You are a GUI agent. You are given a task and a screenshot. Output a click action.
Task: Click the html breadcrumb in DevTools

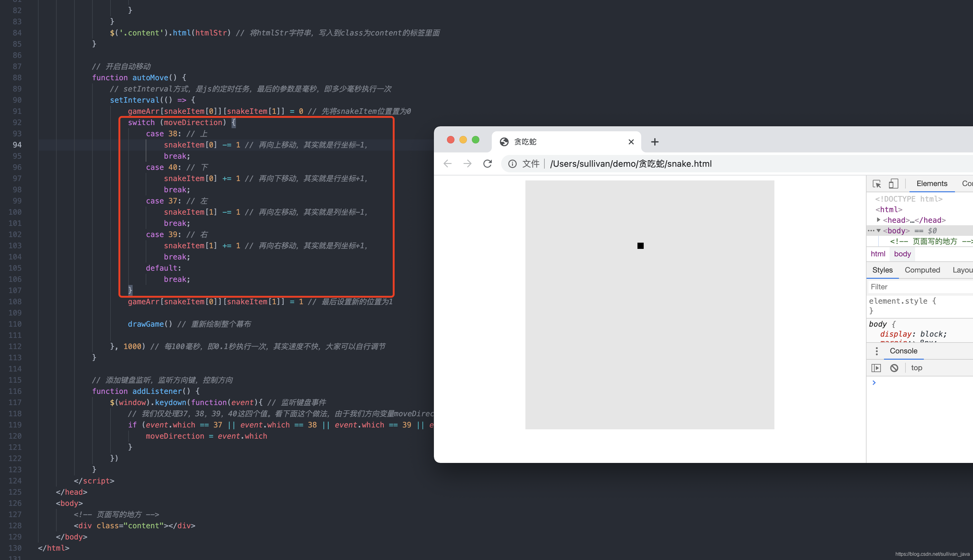[878, 254]
